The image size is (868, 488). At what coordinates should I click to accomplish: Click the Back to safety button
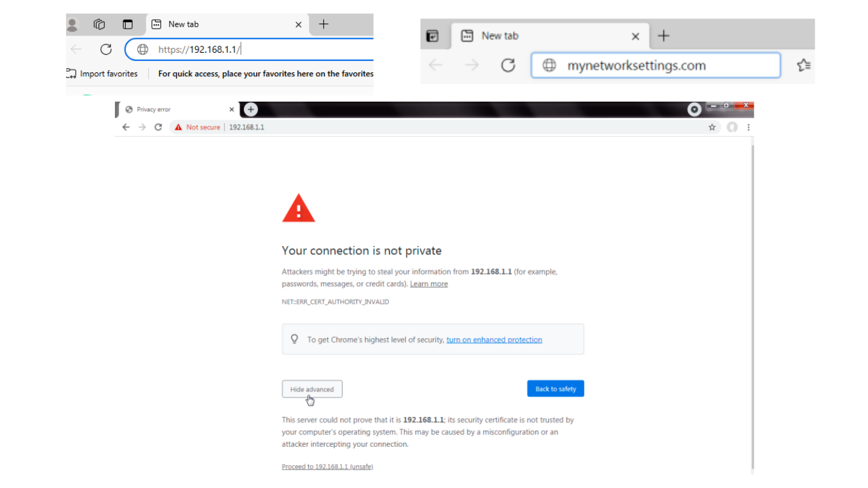[555, 389]
